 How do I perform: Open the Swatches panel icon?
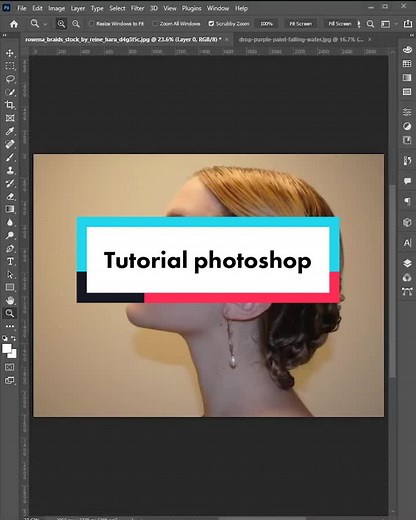407,64
